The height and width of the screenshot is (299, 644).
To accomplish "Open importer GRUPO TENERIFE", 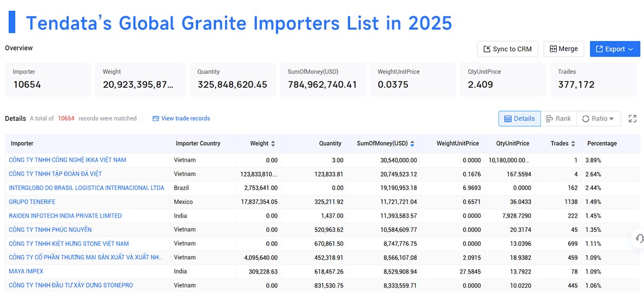I will (x=32, y=202).
